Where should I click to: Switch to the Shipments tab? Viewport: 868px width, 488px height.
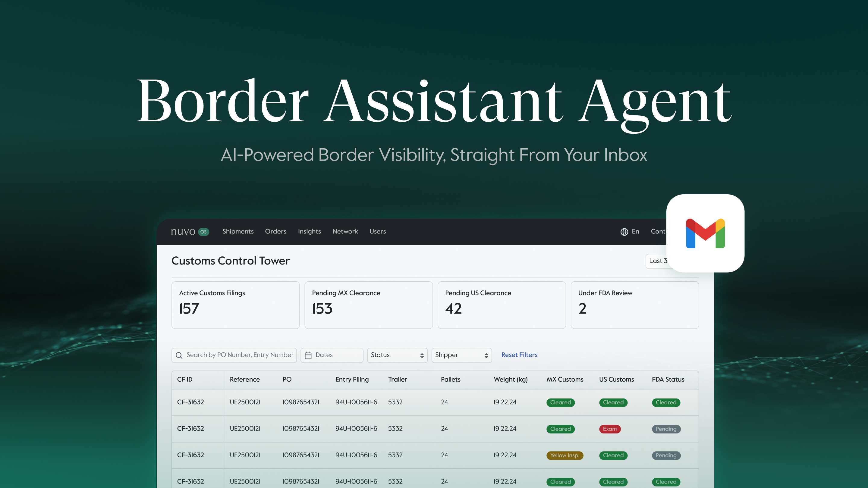coord(238,231)
